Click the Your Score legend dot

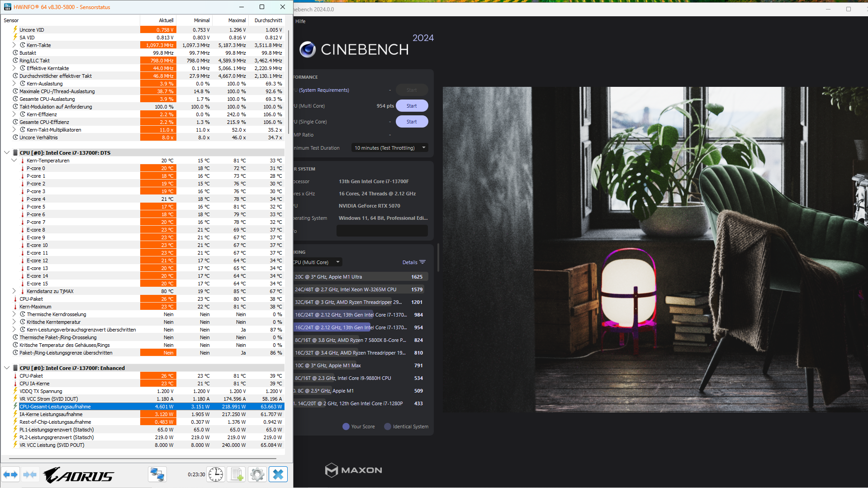[346, 426]
